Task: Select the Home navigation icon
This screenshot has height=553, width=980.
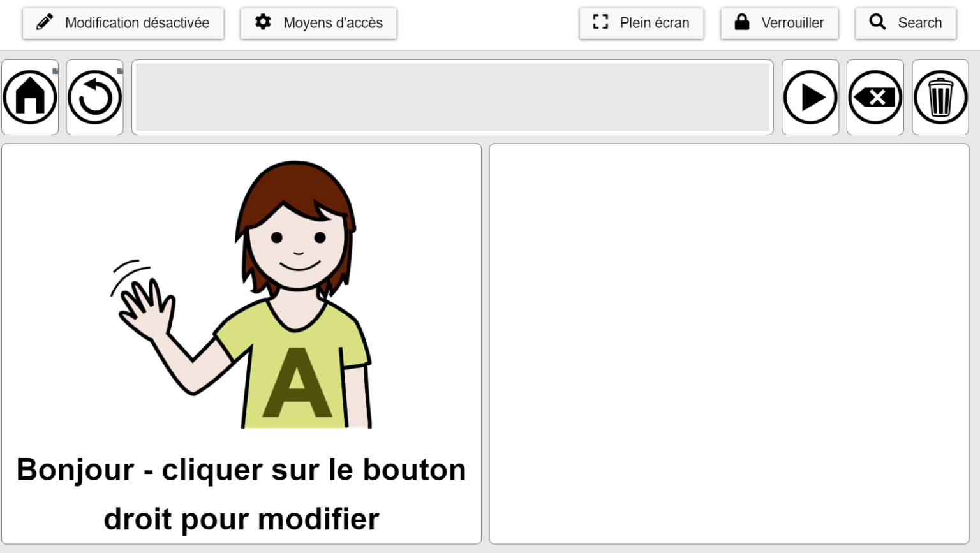Action: click(x=29, y=97)
